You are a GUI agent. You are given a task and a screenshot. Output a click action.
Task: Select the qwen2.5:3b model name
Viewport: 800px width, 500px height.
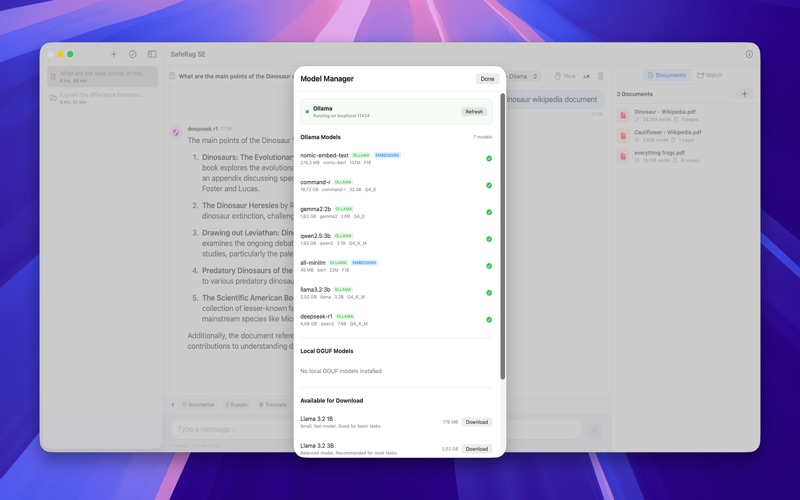315,236
